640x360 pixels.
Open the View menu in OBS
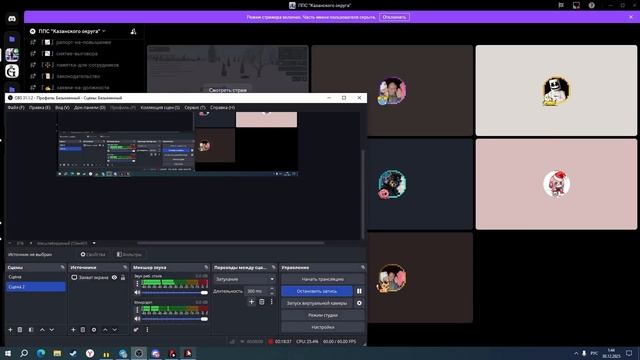point(62,108)
